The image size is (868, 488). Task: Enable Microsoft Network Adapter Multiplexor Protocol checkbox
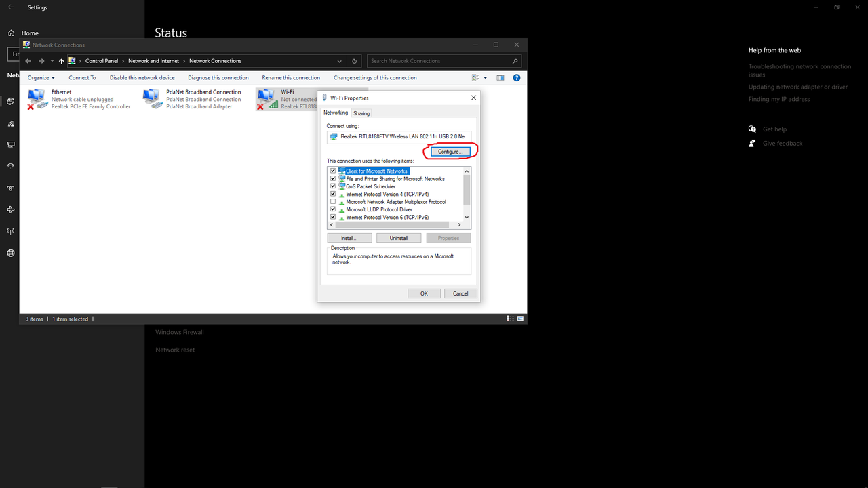point(333,202)
